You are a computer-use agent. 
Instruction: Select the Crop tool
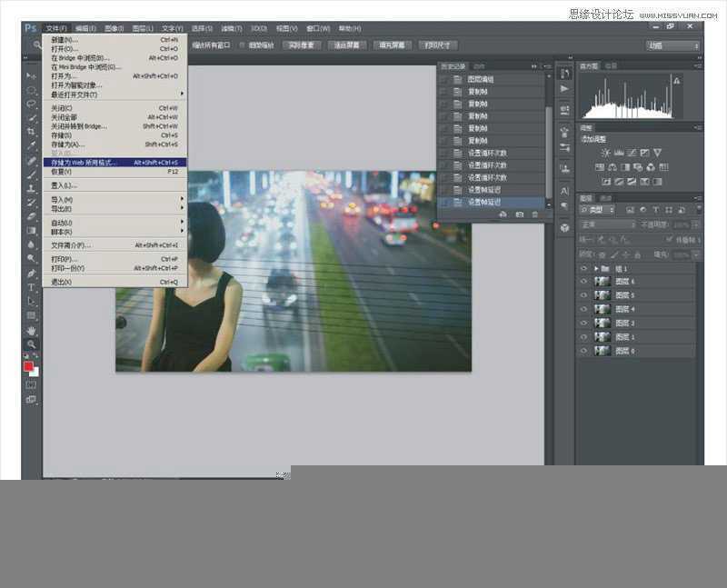31,131
